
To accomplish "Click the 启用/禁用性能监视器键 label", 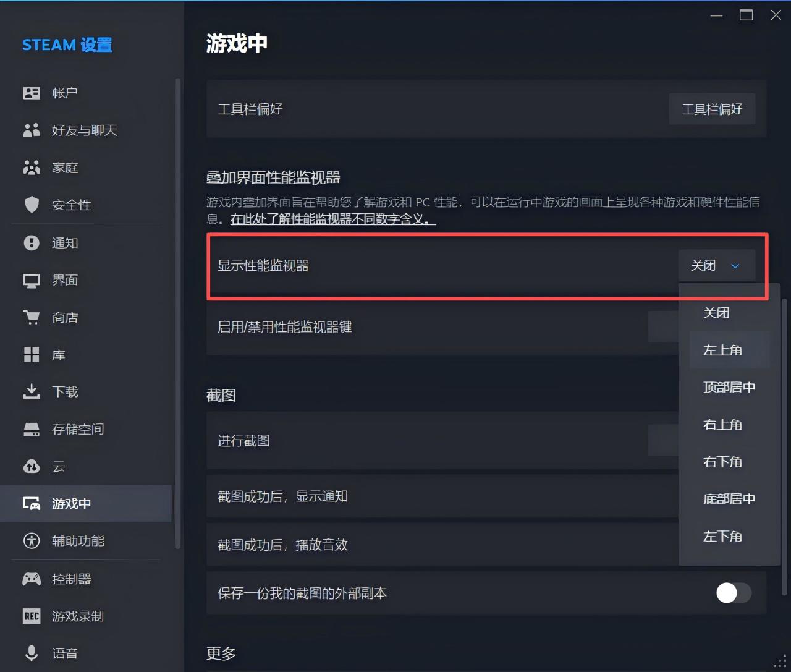I will [284, 327].
